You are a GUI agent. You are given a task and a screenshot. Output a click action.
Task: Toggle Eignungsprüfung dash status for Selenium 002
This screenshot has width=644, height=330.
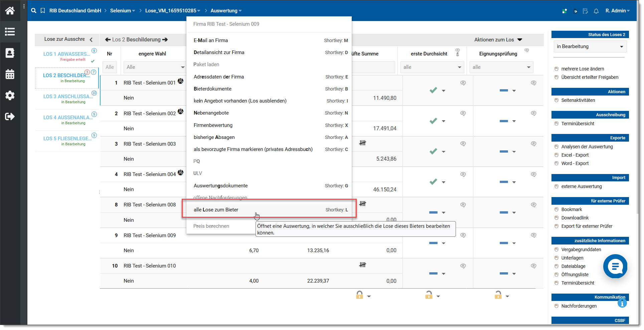(504, 121)
